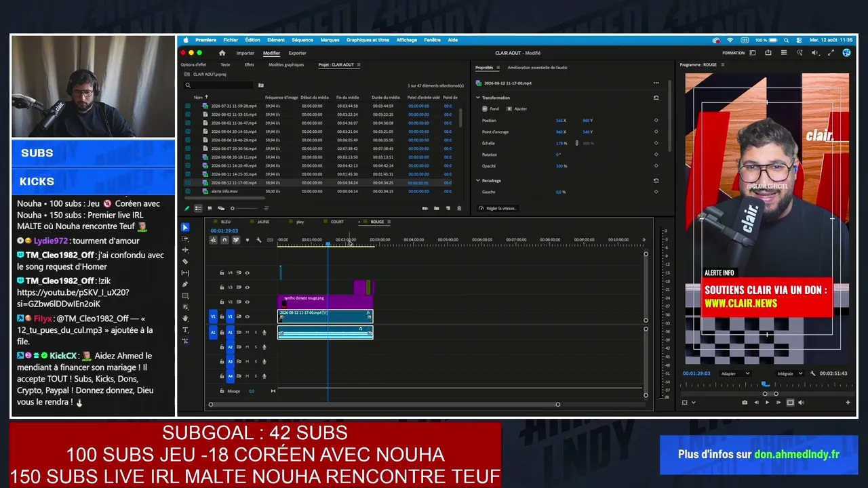
Task: Open the program monitor button editor plus
Action: click(x=848, y=403)
